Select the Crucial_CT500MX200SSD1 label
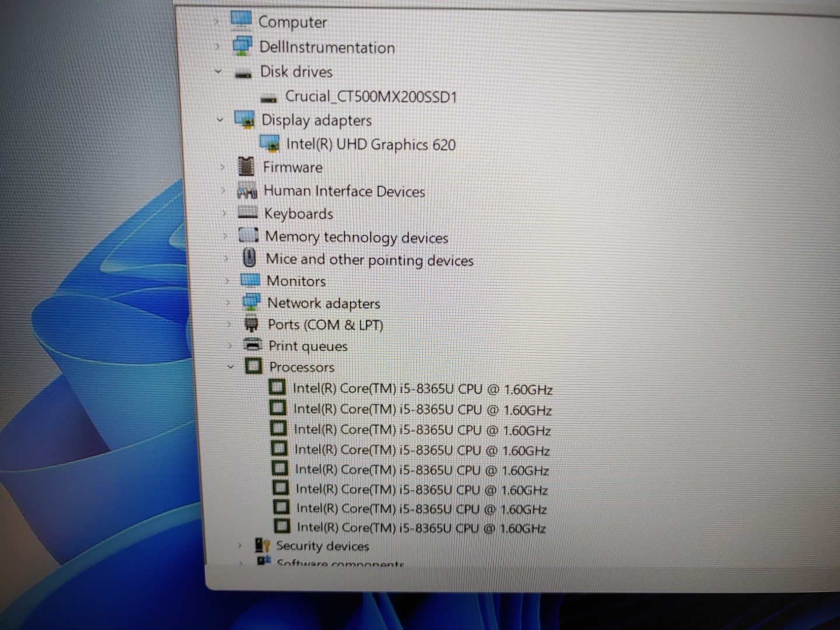 pyautogui.click(x=371, y=96)
